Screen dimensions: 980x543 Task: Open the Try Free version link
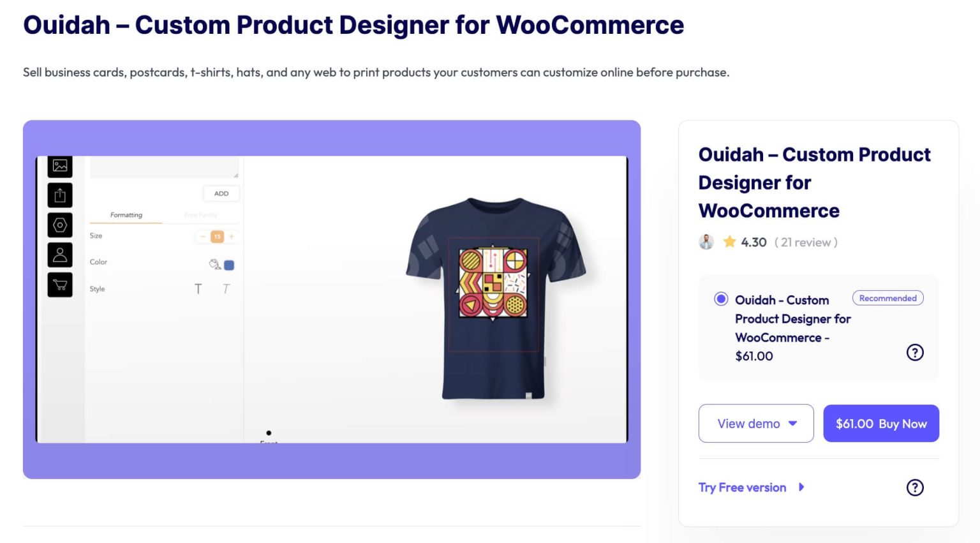pyautogui.click(x=742, y=487)
